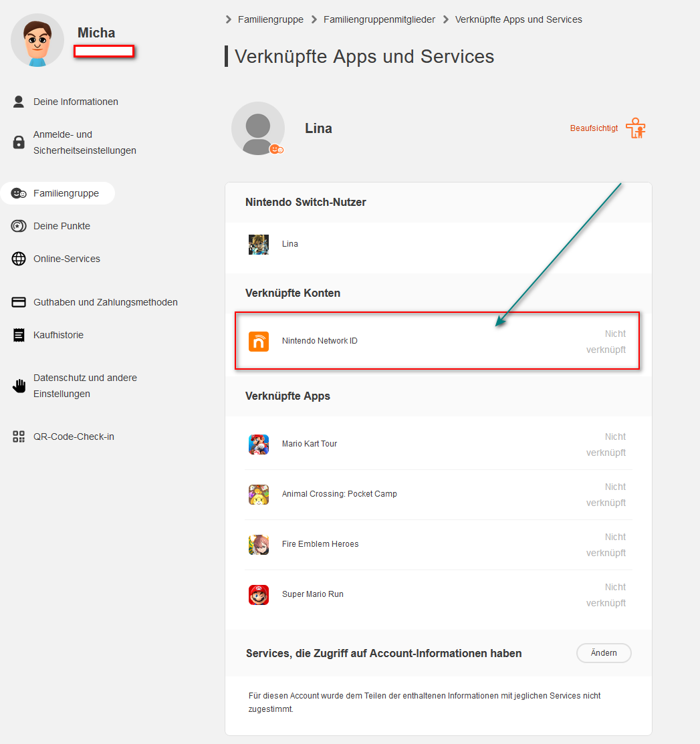
Task: Click Micha's Mii avatar picture
Action: (x=37, y=40)
